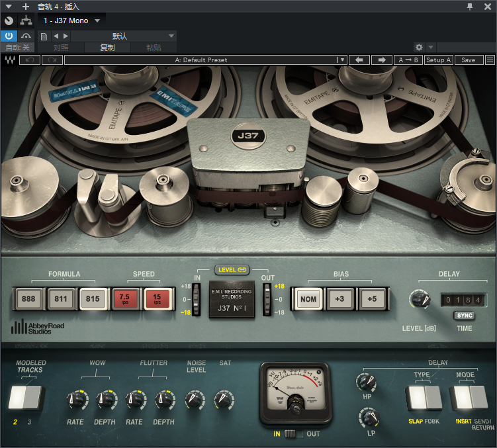Toggle the MODELED TRACKS switch

coord(25,398)
